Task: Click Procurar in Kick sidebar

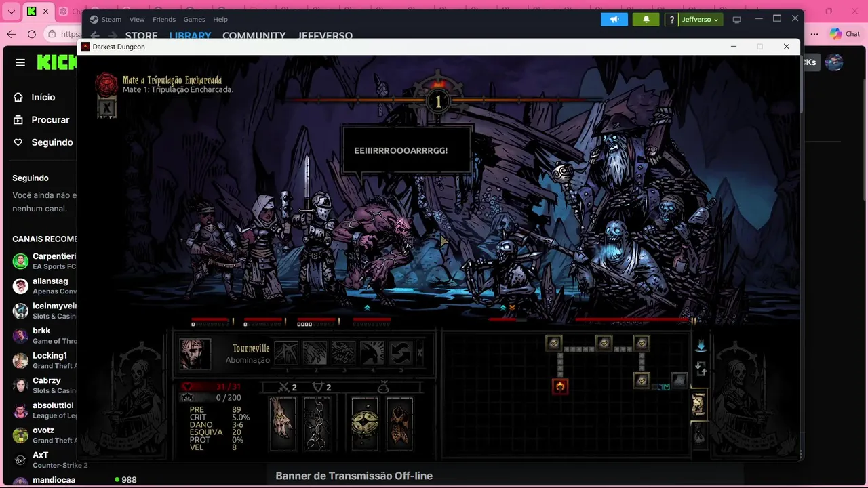Action: coord(41,119)
